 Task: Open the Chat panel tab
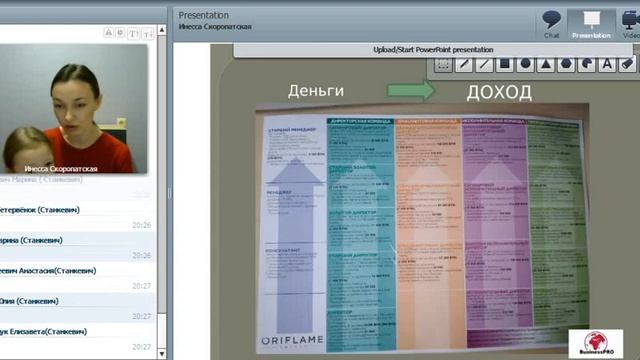tap(551, 24)
